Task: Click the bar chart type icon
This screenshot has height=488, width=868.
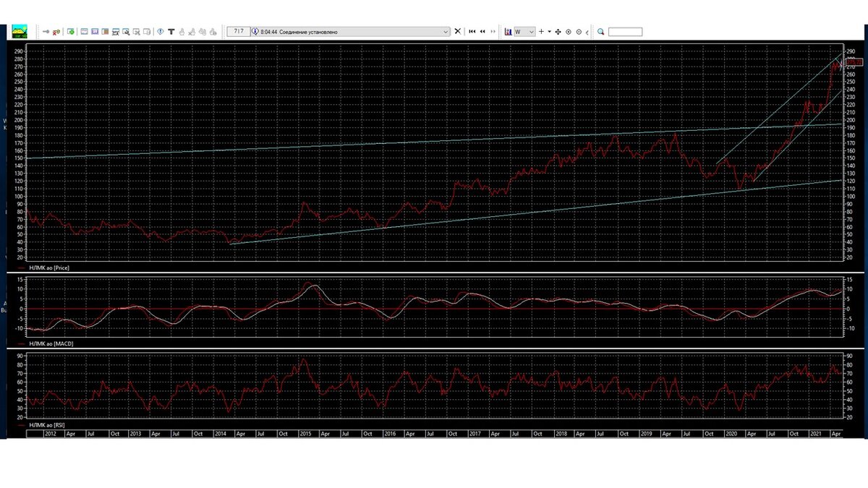Action: coord(509,32)
